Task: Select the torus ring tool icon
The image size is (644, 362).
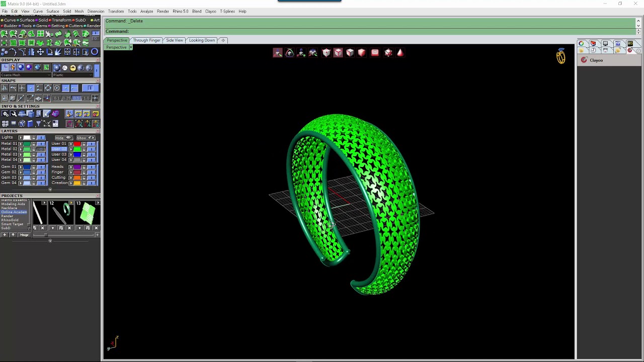Action: pyautogui.click(x=95, y=52)
